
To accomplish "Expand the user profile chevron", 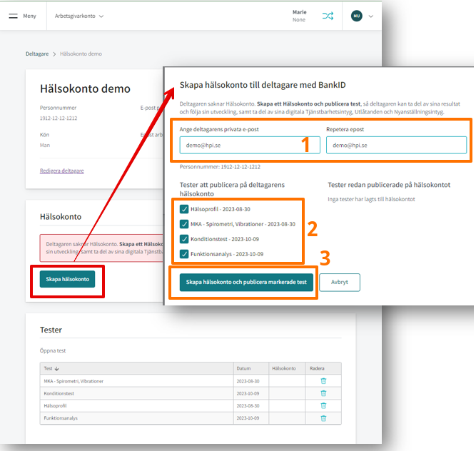I will (370, 16).
